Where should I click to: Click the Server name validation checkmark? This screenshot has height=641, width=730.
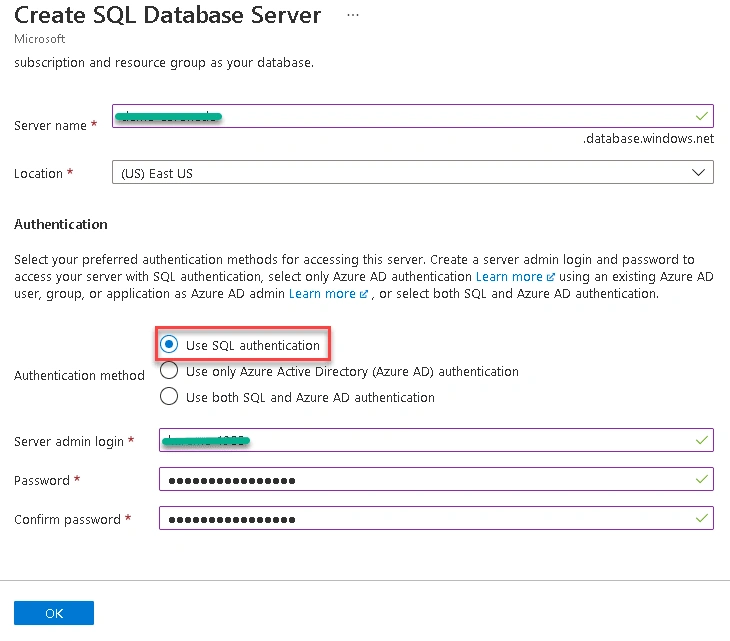pyautogui.click(x=702, y=116)
